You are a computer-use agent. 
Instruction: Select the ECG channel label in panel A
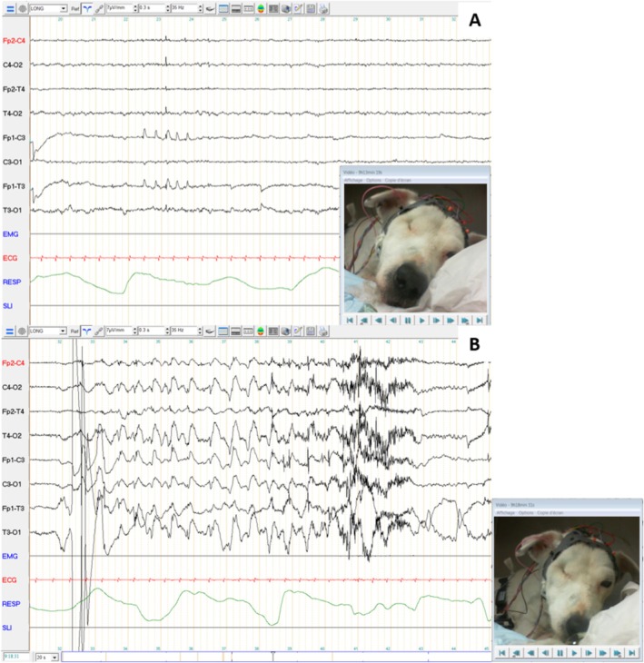10,258
